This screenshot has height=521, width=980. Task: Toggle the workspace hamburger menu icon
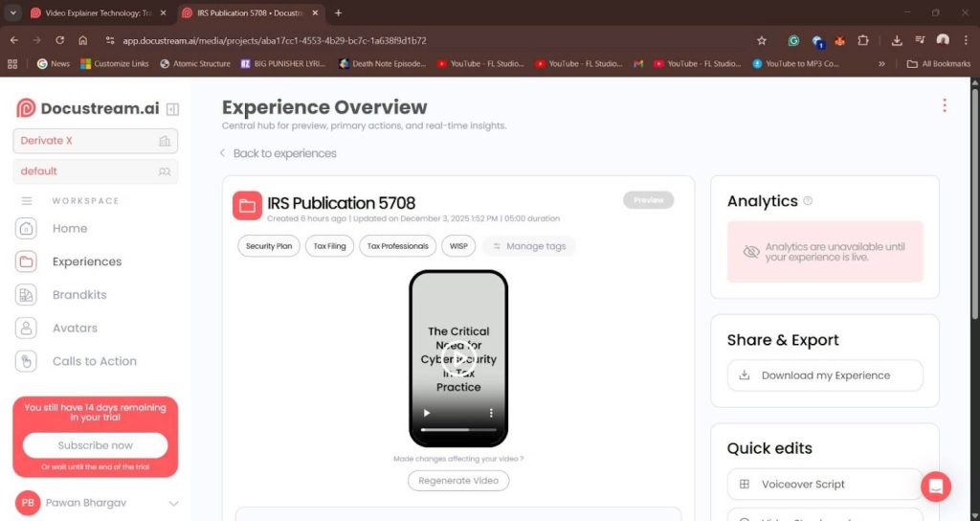tap(26, 201)
